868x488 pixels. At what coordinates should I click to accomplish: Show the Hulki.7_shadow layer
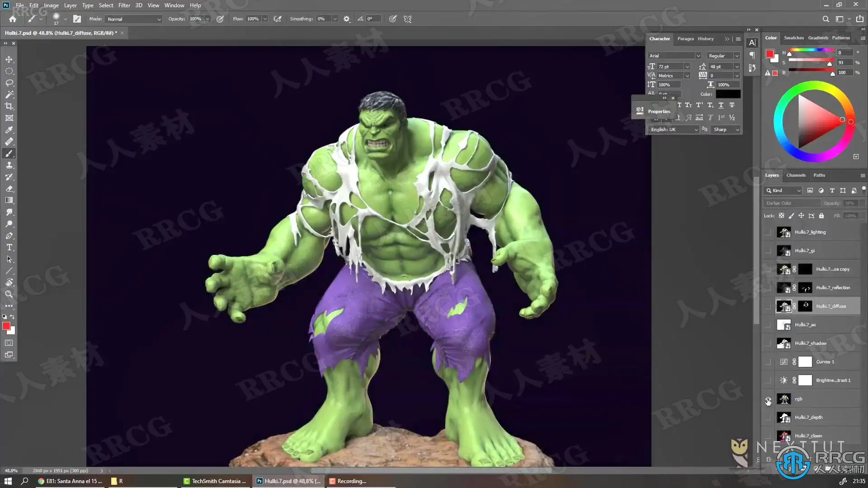[768, 343]
